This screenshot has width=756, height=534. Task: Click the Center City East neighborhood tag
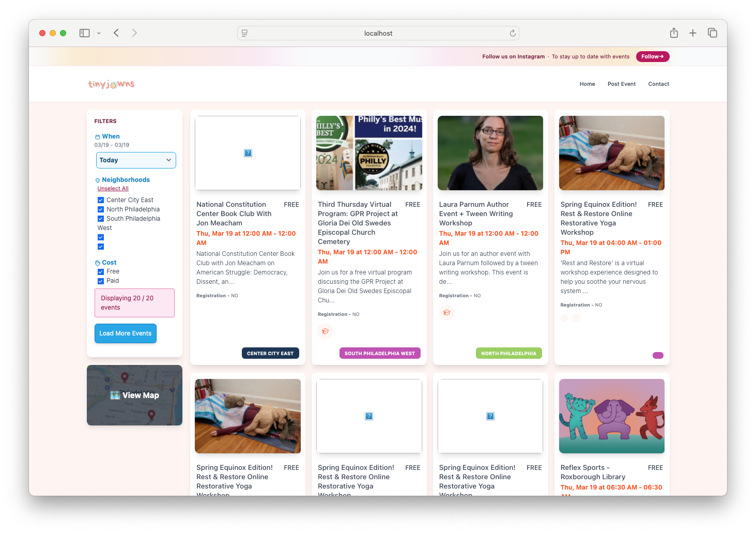click(x=270, y=354)
